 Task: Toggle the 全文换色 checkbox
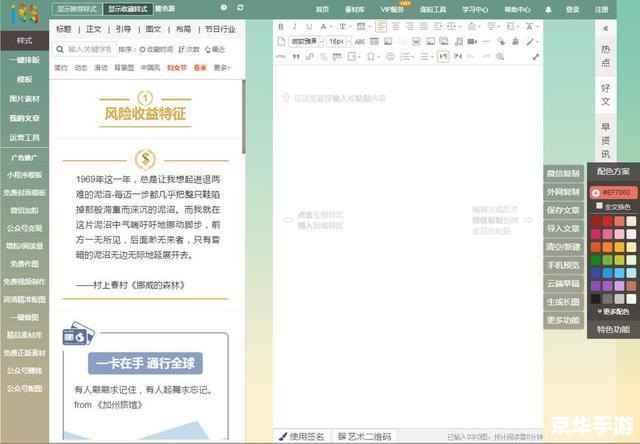coord(599,206)
